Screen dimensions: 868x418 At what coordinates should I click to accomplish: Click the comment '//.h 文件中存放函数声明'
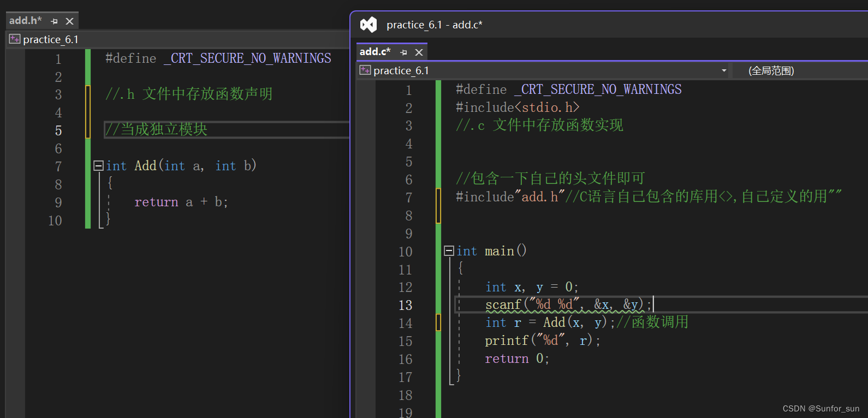pos(189,94)
